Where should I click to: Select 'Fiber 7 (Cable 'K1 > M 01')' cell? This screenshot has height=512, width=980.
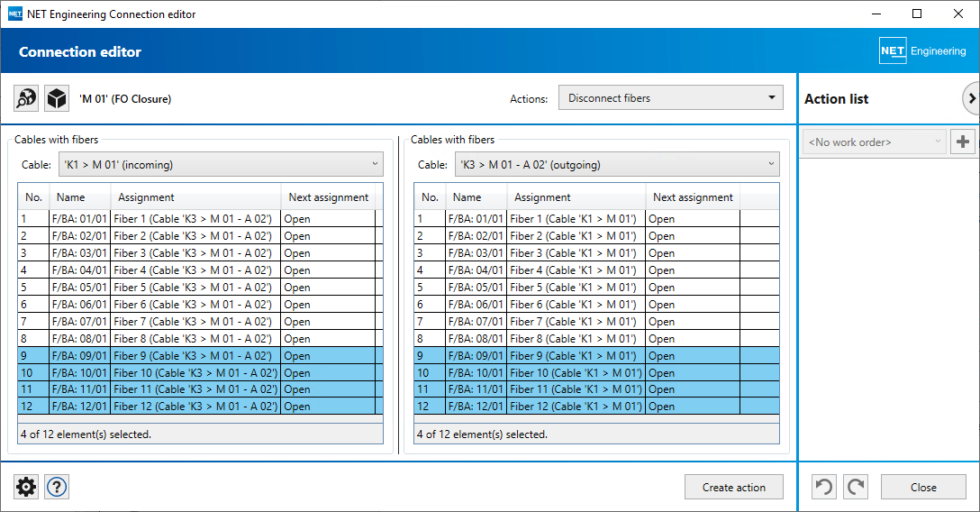(x=576, y=321)
